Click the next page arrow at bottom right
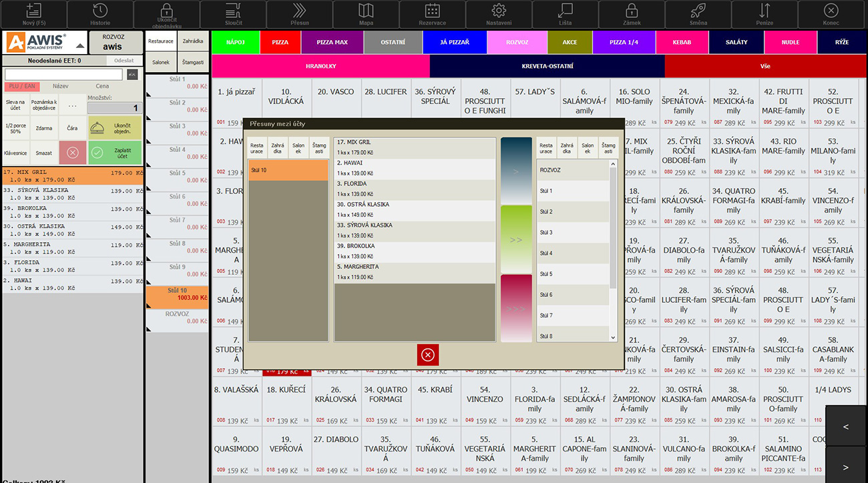Image resolution: width=868 pixels, height=483 pixels. click(x=846, y=467)
